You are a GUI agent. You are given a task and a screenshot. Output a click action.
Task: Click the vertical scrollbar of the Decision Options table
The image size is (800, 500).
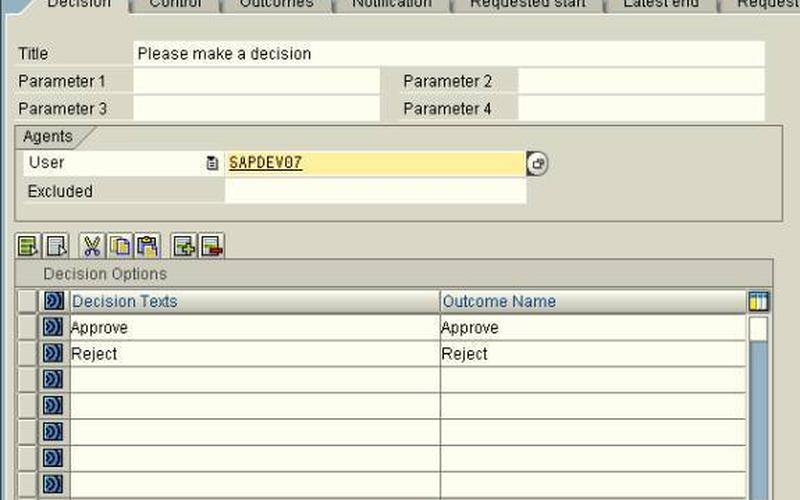759,420
